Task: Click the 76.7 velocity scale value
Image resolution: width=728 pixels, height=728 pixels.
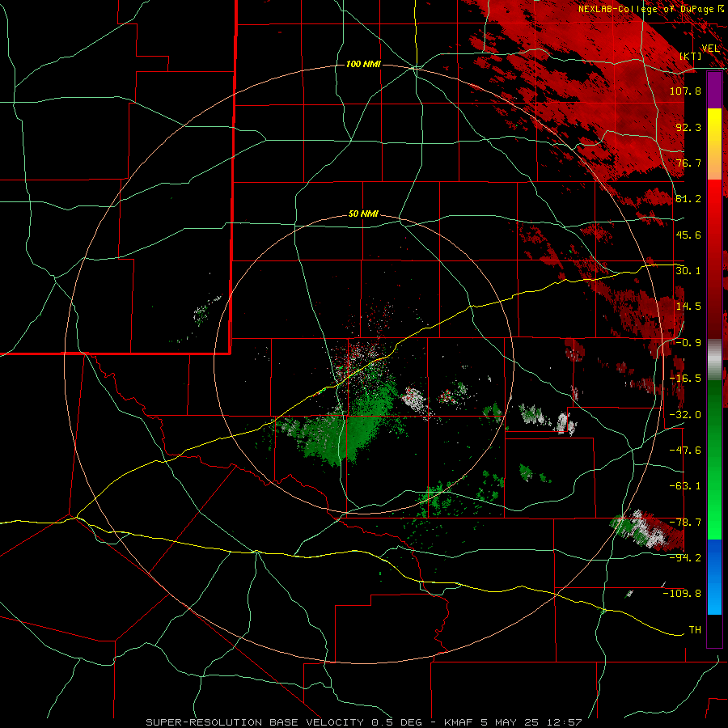Action: point(688,163)
